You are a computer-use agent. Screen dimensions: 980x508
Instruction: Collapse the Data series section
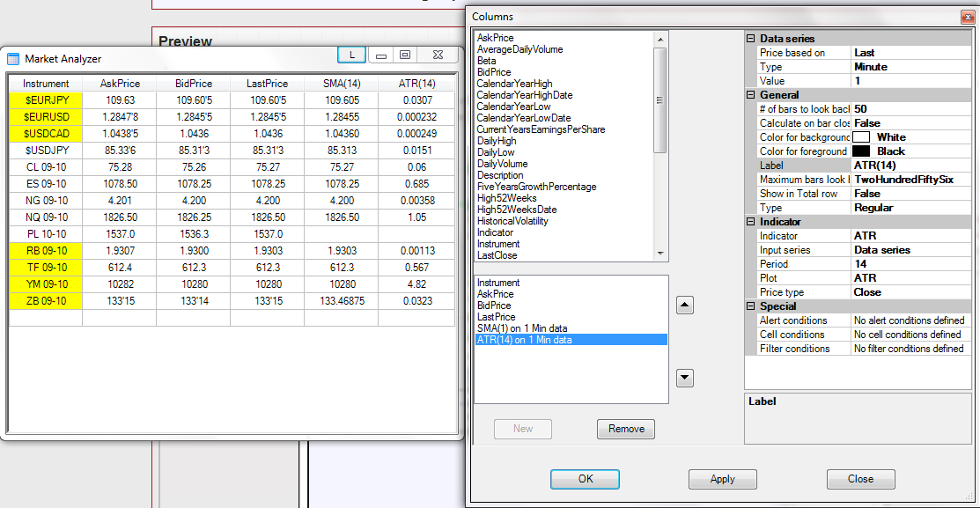coord(750,39)
